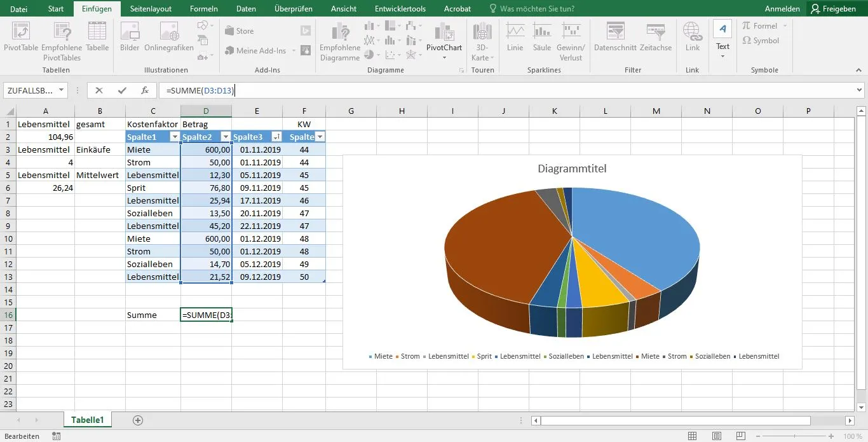Insert a Symbol
The image size is (868, 442).
[766, 41]
